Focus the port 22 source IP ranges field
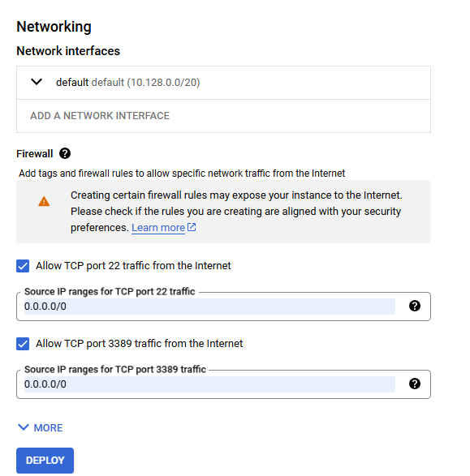This screenshot has width=470, height=476. (209, 307)
